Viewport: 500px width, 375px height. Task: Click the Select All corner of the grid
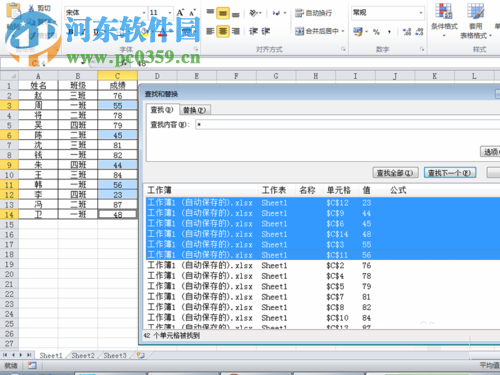9,76
